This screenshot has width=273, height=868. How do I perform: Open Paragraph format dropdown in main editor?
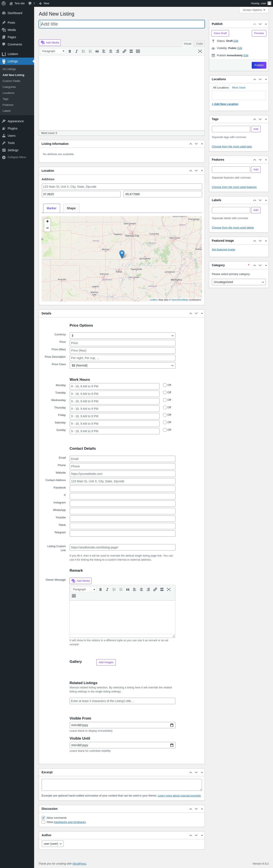53,51
